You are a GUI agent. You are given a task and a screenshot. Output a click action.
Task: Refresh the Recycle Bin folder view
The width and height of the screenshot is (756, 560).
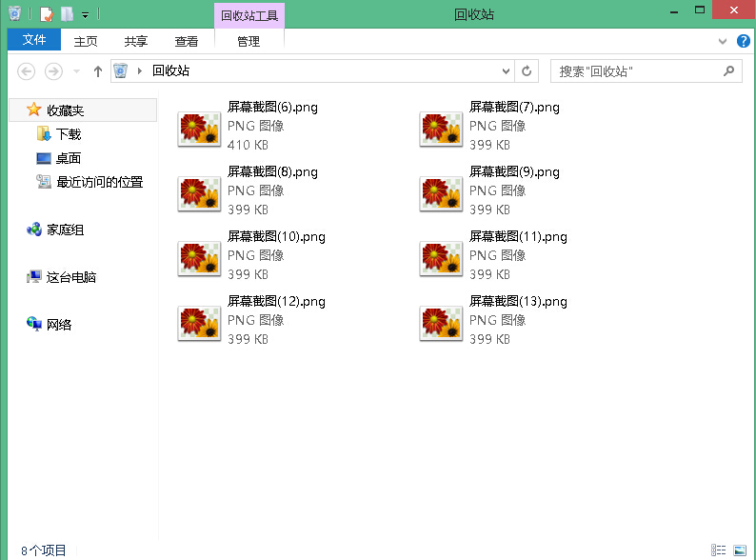coord(527,71)
